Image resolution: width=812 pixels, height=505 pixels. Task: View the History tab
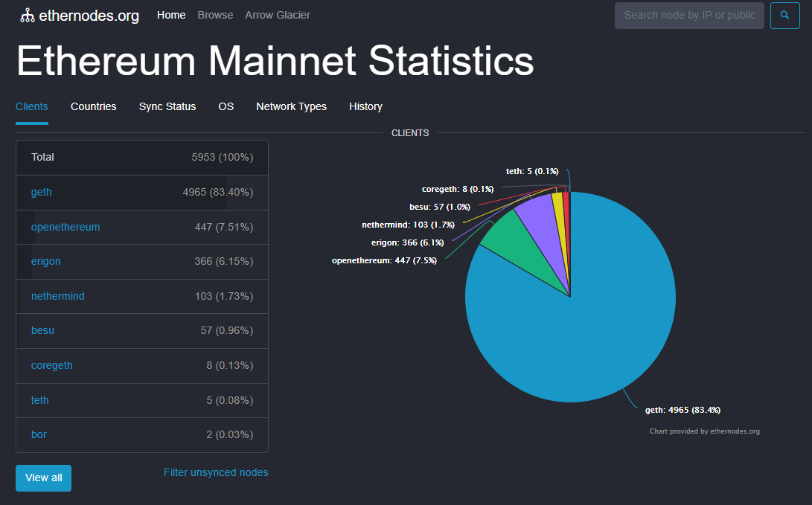(x=365, y=106)
